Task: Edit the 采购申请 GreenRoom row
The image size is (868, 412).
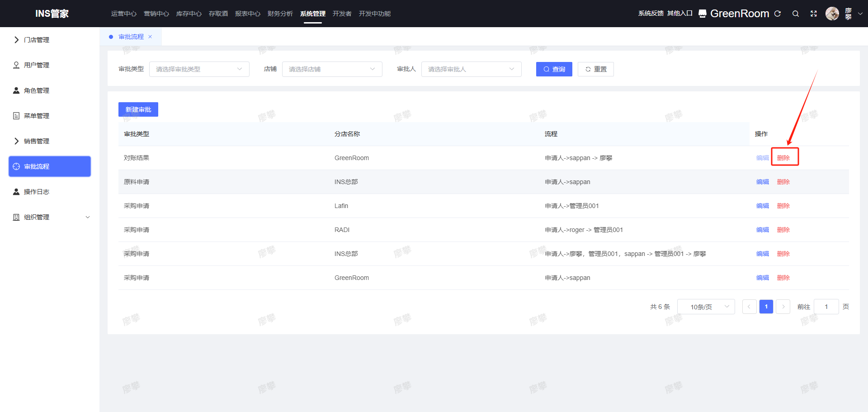Action: (x=763, y=278)
